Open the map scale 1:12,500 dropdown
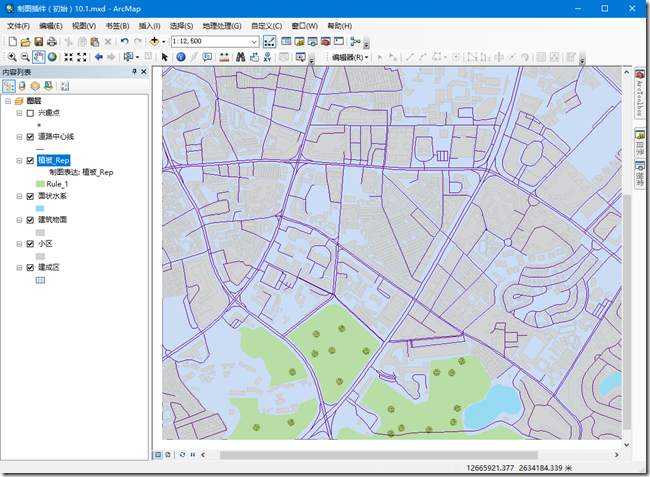Image resolution: width=650 pixels, height=477 pixels. (x=254, y=42)
